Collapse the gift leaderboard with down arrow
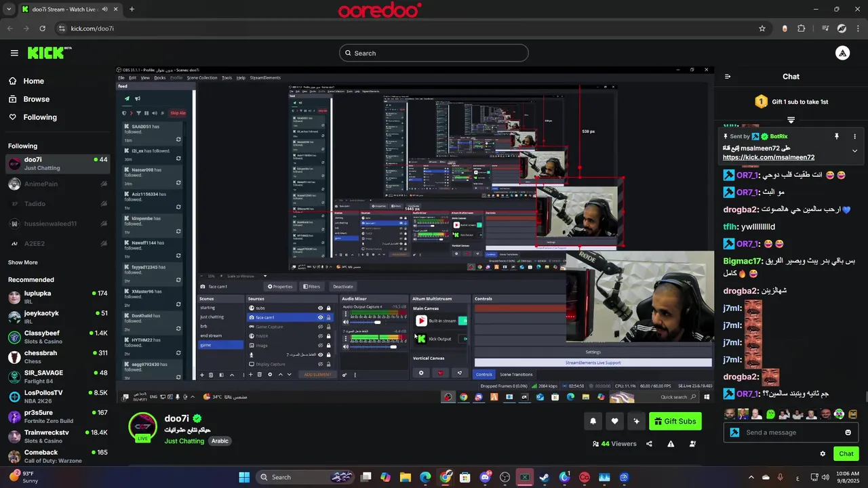The height and width of the screenshot is (488, 868). (791, 120)
